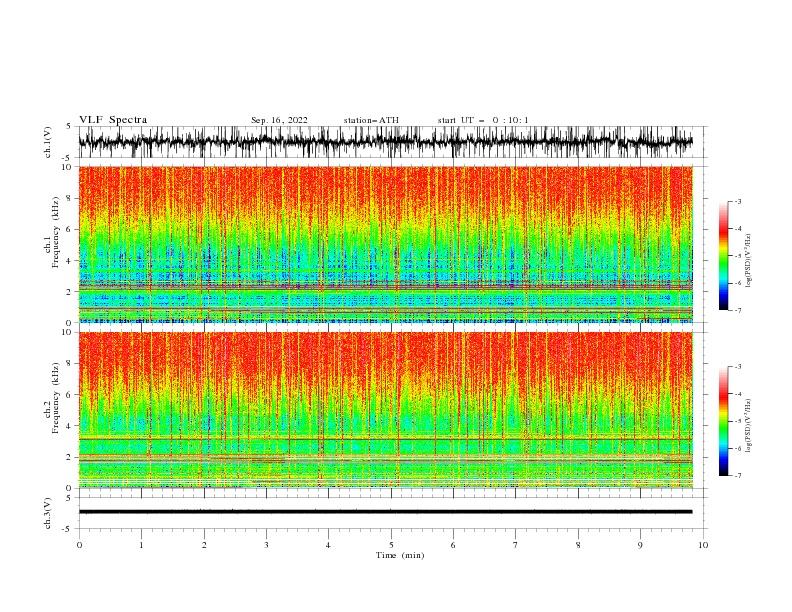792x612 pixels.
Task: Click the "ch.3(V)" axis label
Action: coord(48,513)
